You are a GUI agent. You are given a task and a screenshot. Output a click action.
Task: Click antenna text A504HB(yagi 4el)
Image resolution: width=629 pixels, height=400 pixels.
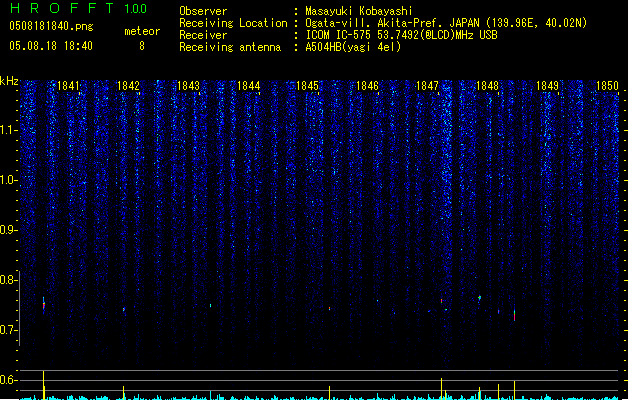(x=353, y=47)
